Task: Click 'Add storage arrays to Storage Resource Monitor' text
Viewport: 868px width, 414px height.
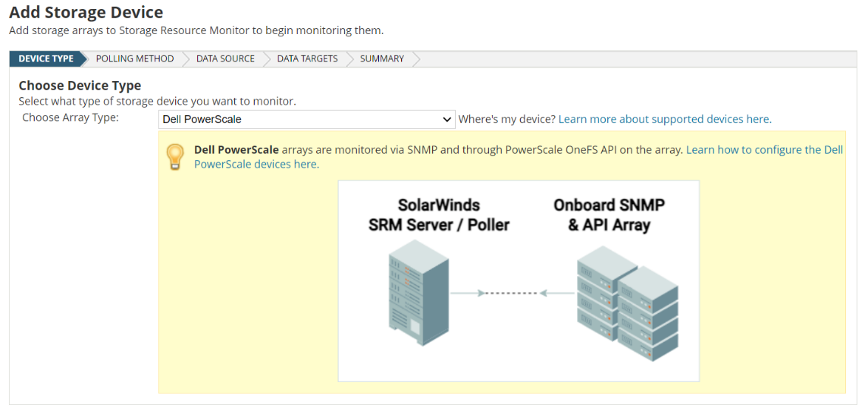Action: click(196, 30)
